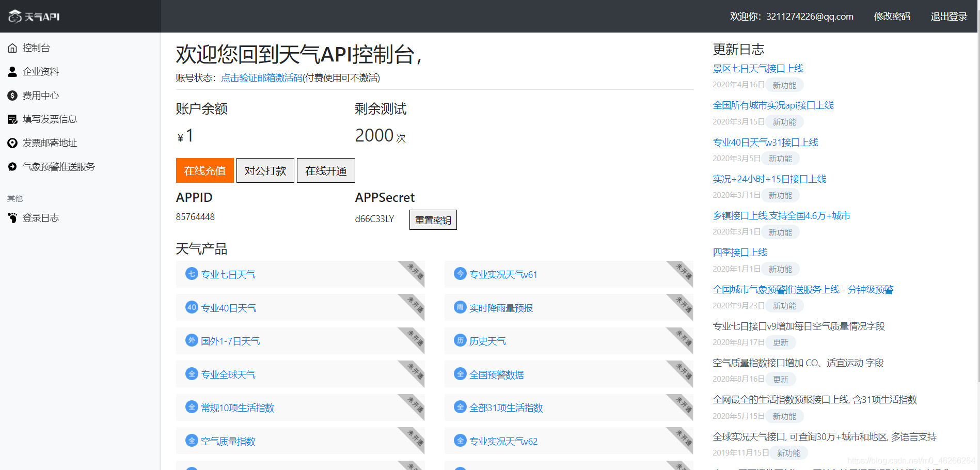
Task: Open the 全部31项生活指数 product link
Action: (506, 408)
